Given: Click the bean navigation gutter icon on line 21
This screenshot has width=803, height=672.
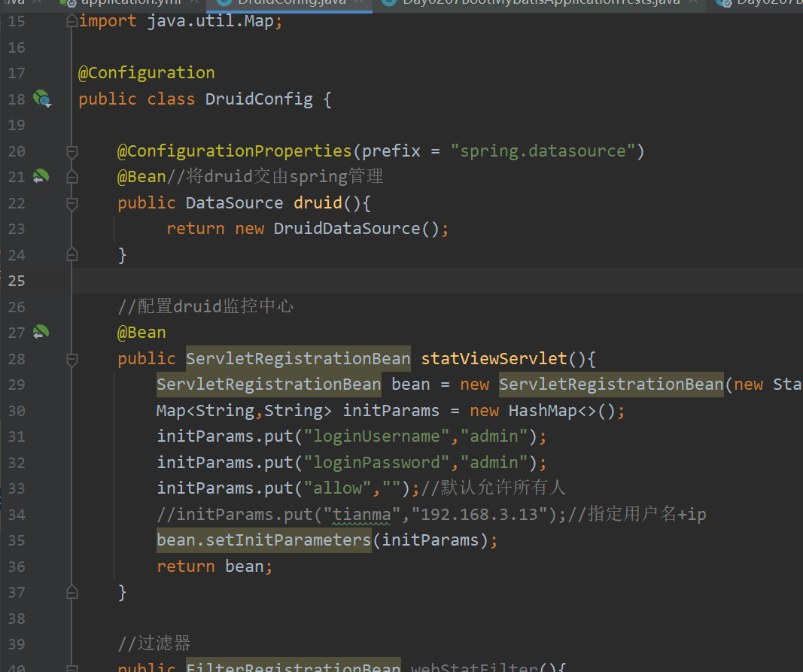Looking at the screenshot, I should (x=41, y=177).
